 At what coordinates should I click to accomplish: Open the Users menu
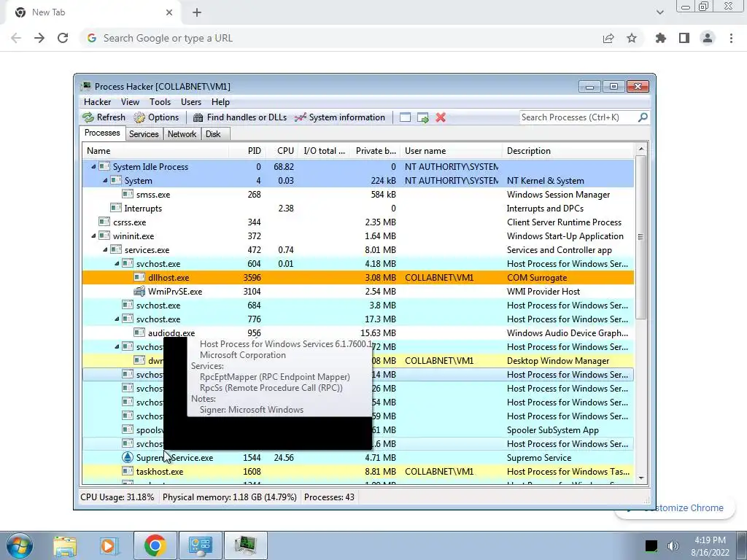tap(190, 102)
